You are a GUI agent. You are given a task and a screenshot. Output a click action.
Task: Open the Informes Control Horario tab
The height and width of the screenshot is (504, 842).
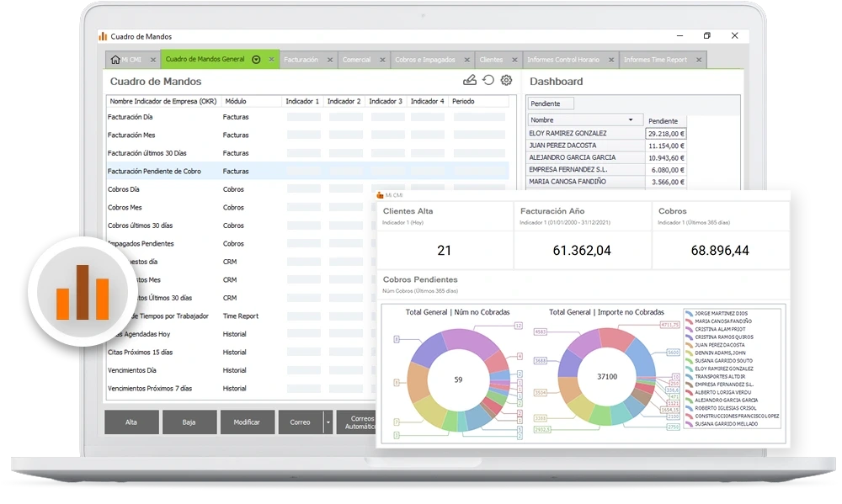click(562, 60)
